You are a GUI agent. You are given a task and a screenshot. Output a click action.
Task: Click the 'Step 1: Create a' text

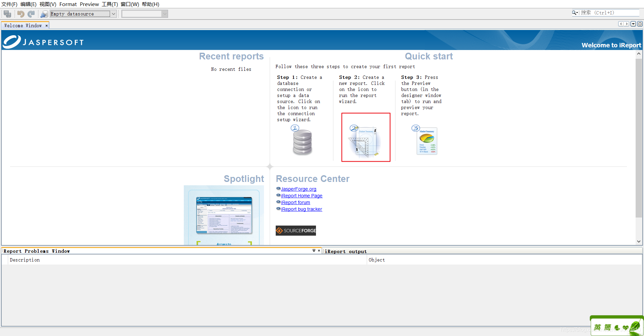(300, 77)
